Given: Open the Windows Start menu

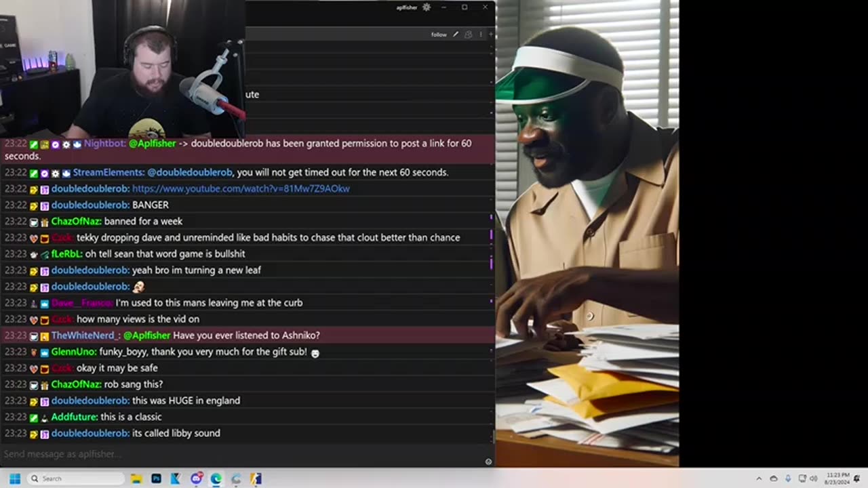Looking at the screenshot, I should pyautogui.click(x=14, y=479).
